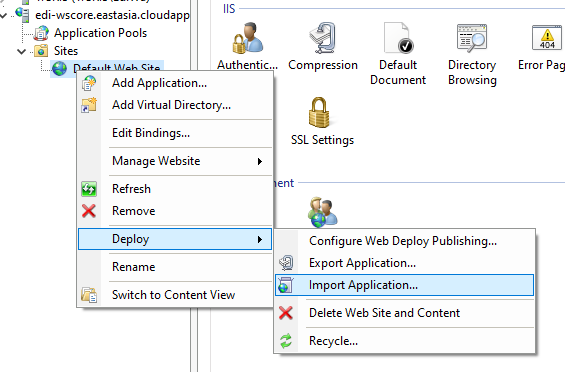The height and width of the screenshot is (372, 565).
Task: Click the Switch to Content View icon
Action: pyautogui.click(x=89, y=295)
